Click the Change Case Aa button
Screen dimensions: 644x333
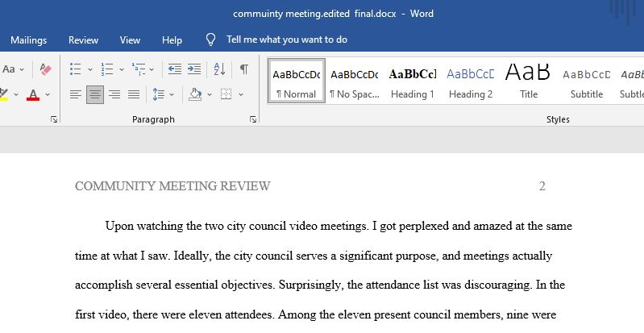pos(9,69)
